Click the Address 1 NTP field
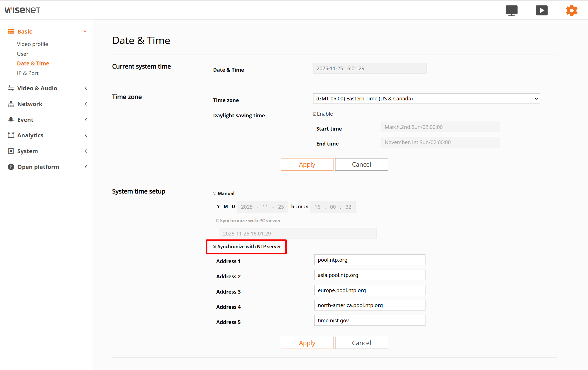588x370 pixels. pos(369,260)
